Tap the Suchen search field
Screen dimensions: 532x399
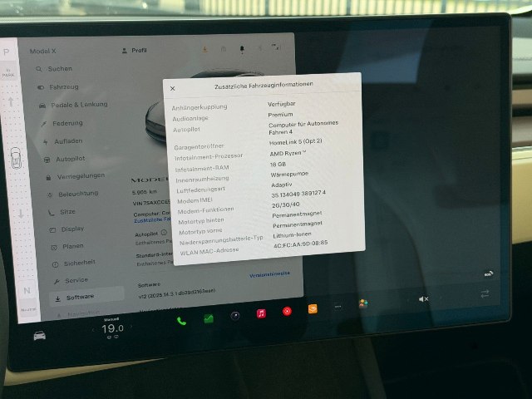[x=54, y=69]
